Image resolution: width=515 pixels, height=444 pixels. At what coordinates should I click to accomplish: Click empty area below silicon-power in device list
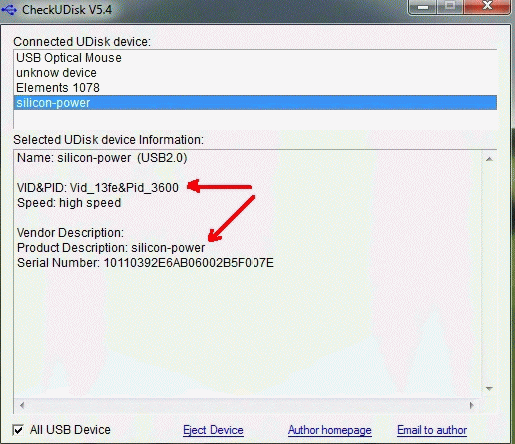tap(255, 119)
